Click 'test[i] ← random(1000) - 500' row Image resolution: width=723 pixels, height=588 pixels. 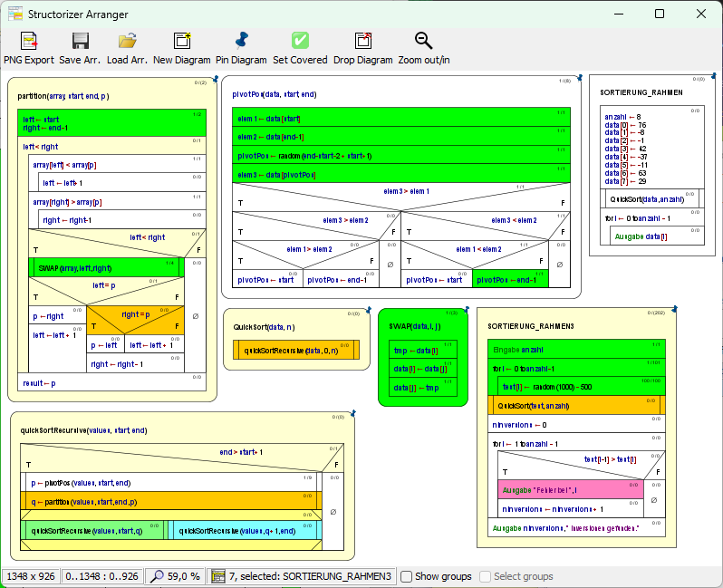[581, 386]
